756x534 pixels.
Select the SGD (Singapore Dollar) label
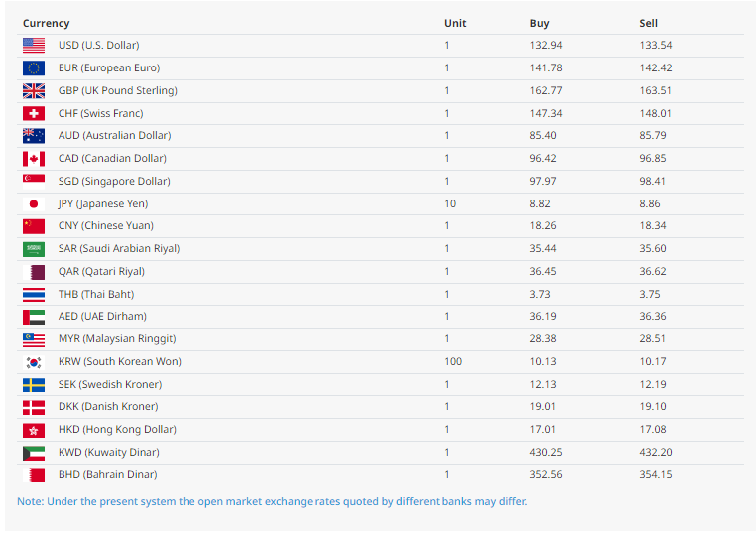coord(114,181)
